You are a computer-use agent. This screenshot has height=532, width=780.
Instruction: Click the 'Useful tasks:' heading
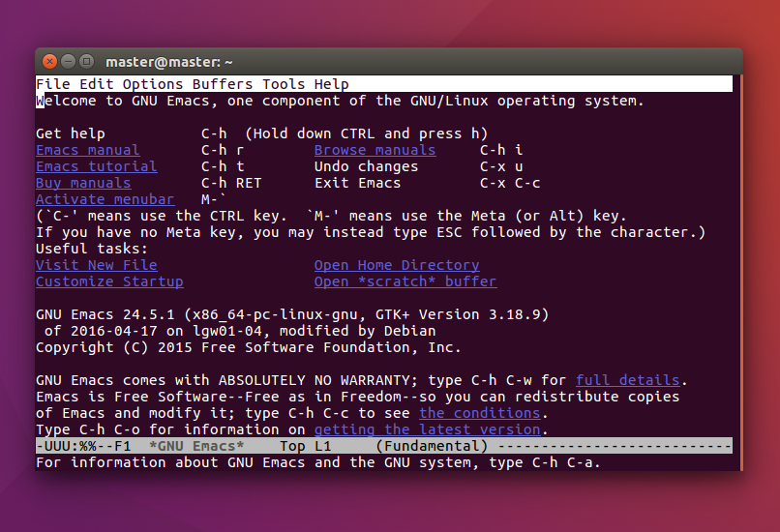coord(92,249)
